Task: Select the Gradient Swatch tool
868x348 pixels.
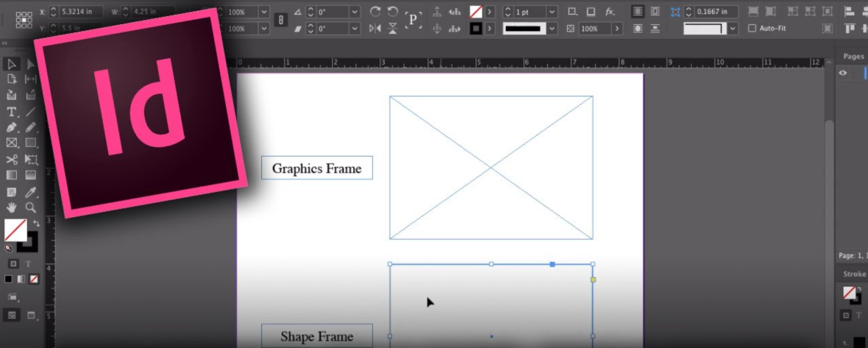Action: [11, 175]
